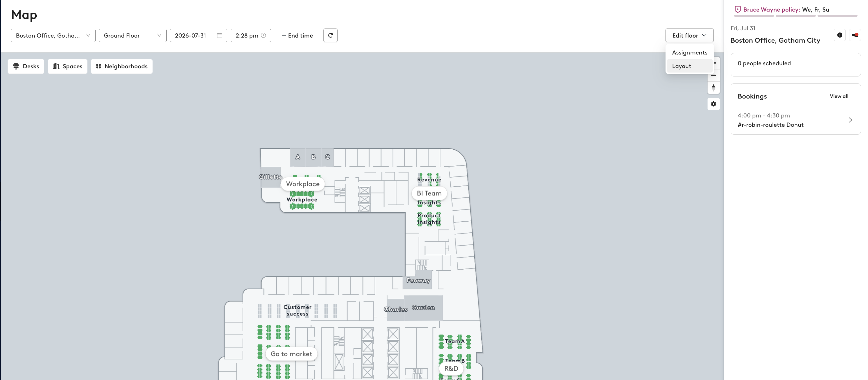Image resolution: width=868 pixels, height=380 pixels.
Task: Click the Product Insights desk group label
Action: click(x=429, y=219)
